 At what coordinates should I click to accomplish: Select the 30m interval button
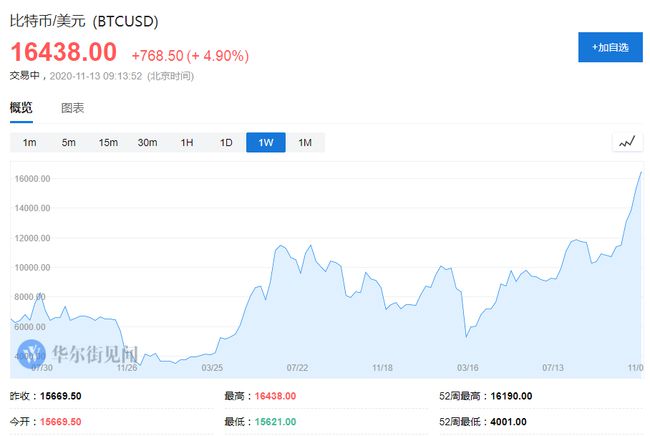[x=147, y=143]
